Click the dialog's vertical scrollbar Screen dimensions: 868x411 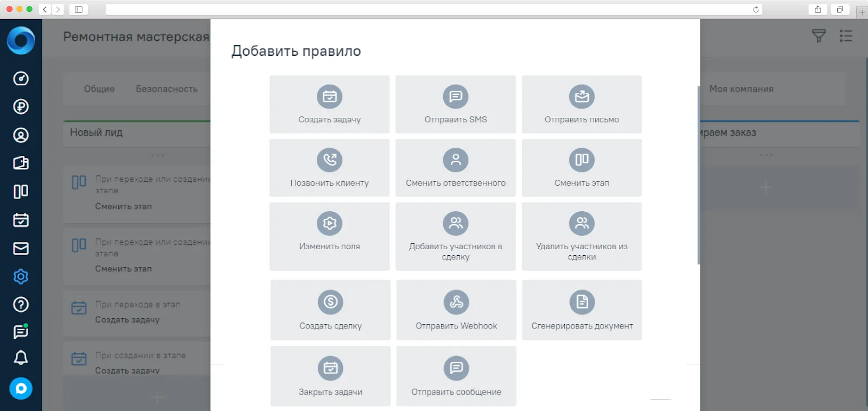tap(698, 175)
